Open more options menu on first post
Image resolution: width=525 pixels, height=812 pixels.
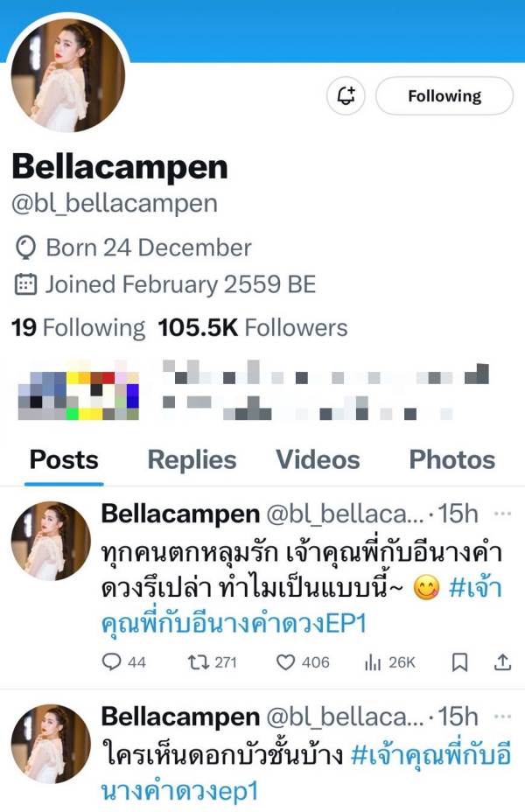click(x=502, y=514)
